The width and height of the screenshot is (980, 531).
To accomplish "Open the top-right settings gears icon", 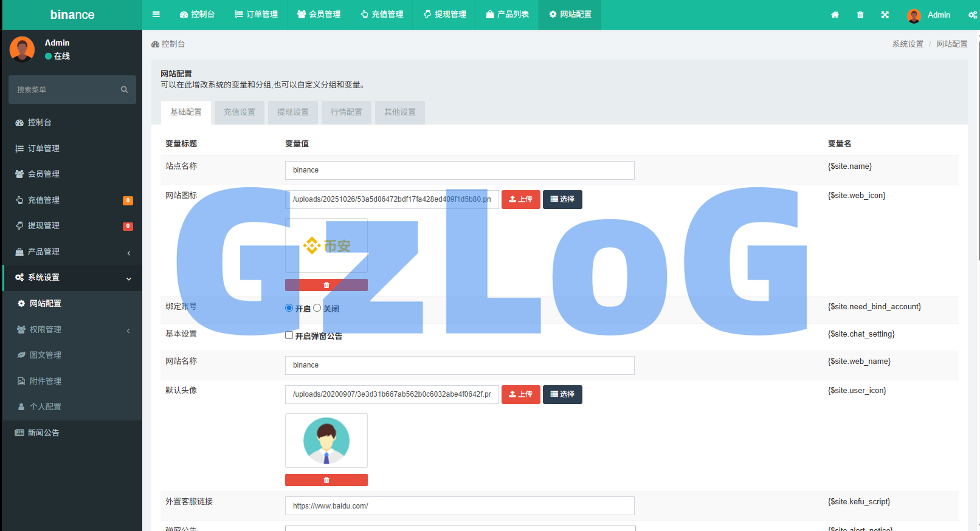I will tap(972, 15).
